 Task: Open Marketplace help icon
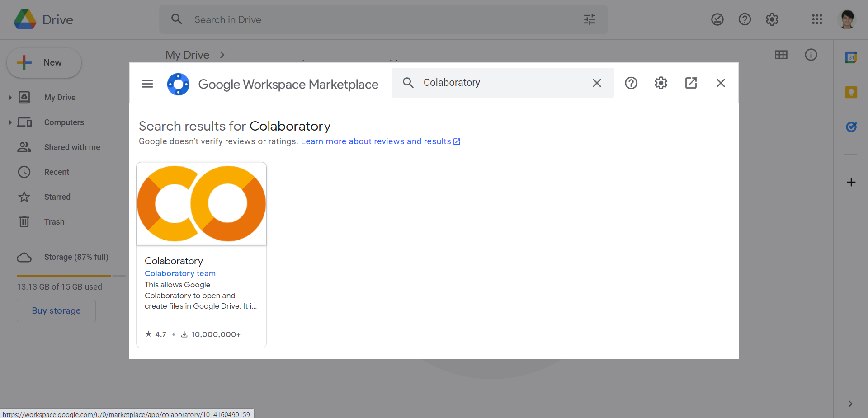pyautogui.click(x=631, y=83)
